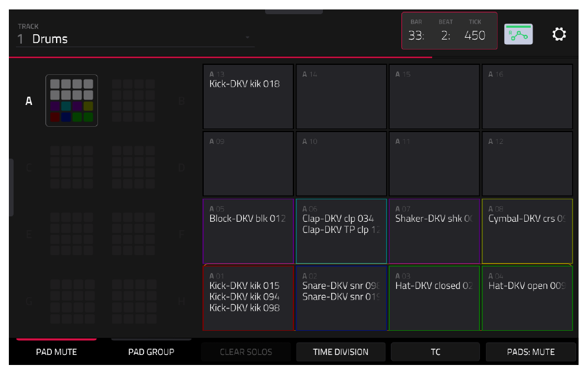Toggle the PADS: MUTE mode button

[x=531, y=352]
